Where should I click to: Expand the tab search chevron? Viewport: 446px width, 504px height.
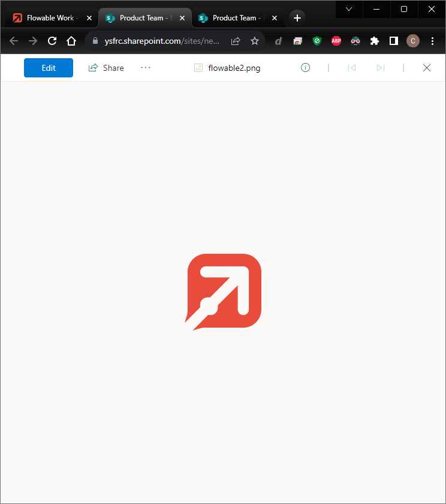[x=349, y=9]
